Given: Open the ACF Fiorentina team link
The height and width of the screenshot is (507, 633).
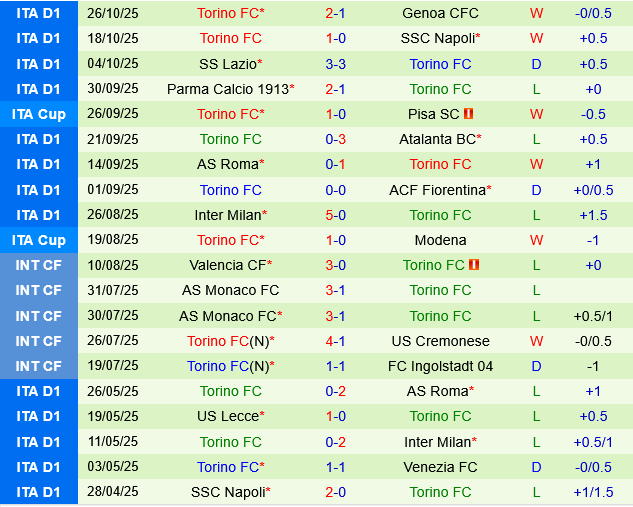Looking at the screenshot, I should 438,190.
